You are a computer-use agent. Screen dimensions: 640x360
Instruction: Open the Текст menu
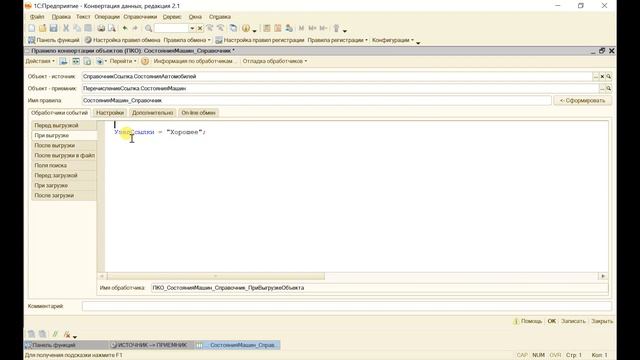click(83, 17)
